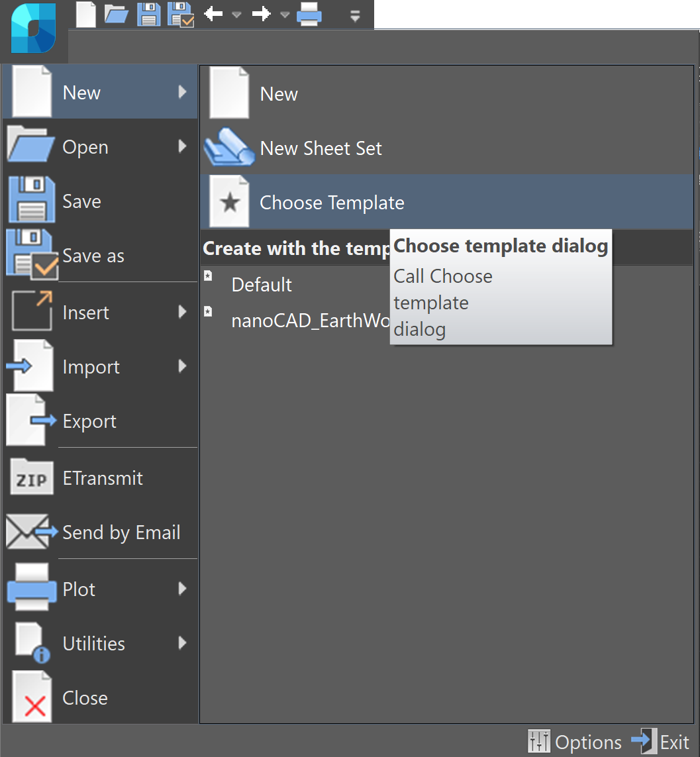This screenshot has width=700, height=757.
Task: Expand the quick access toolbar customize menu
Action: (356, 17)
